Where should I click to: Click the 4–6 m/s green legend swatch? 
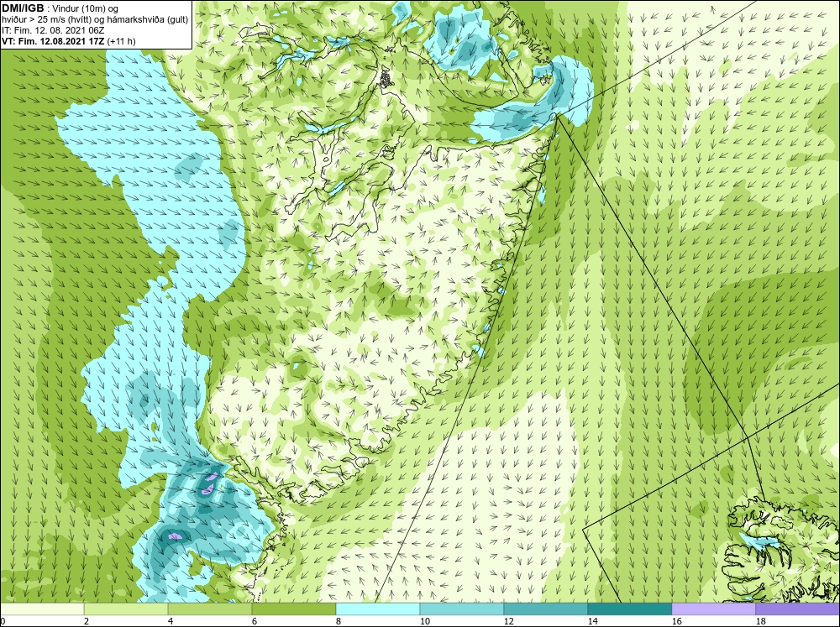click(210, 609)
